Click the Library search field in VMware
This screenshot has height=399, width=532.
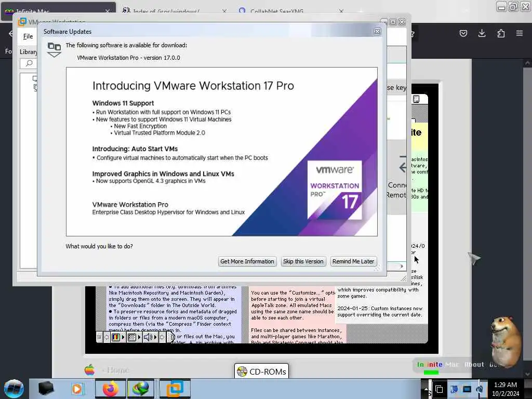pos(29,63)
